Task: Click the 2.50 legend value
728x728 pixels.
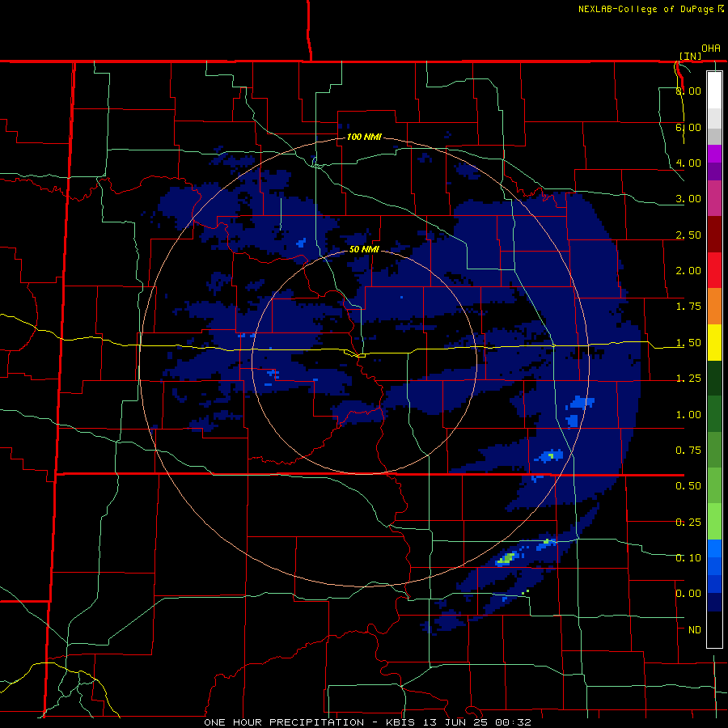Action: tap(688, 235)
